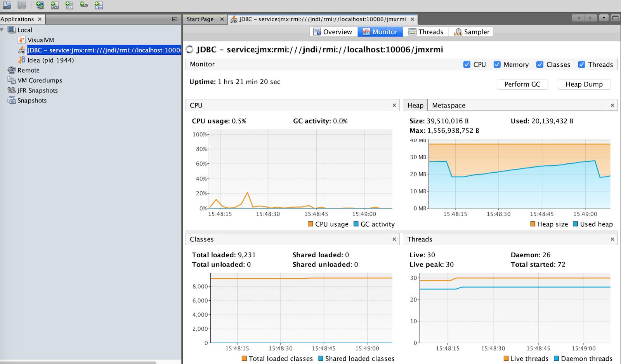Click the Total loaded 9,231 value
The height and width of the screenshot is (364, 621).
point(247,255)
